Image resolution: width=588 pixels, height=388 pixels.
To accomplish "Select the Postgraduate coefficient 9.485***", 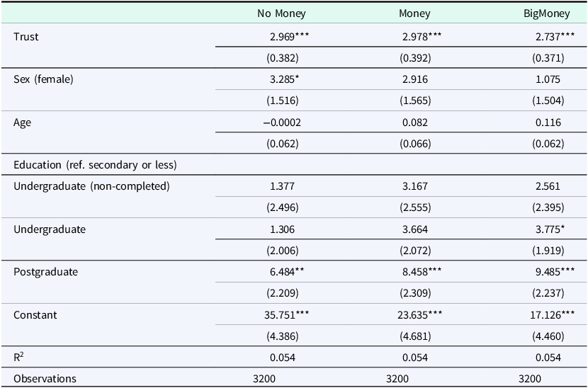I will click(x=545, y=272).
